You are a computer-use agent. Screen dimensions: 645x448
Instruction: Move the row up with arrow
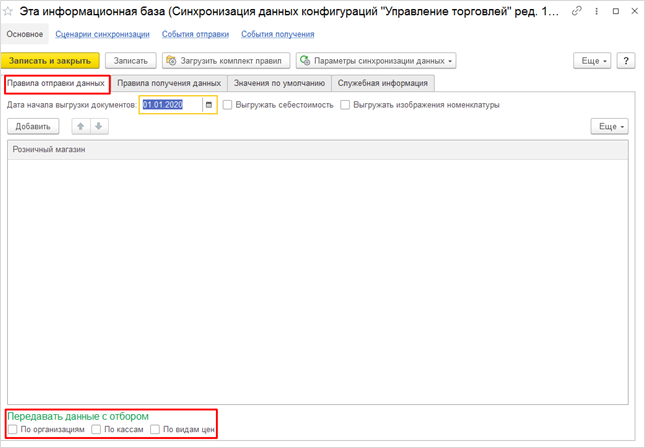click(81, 127)
